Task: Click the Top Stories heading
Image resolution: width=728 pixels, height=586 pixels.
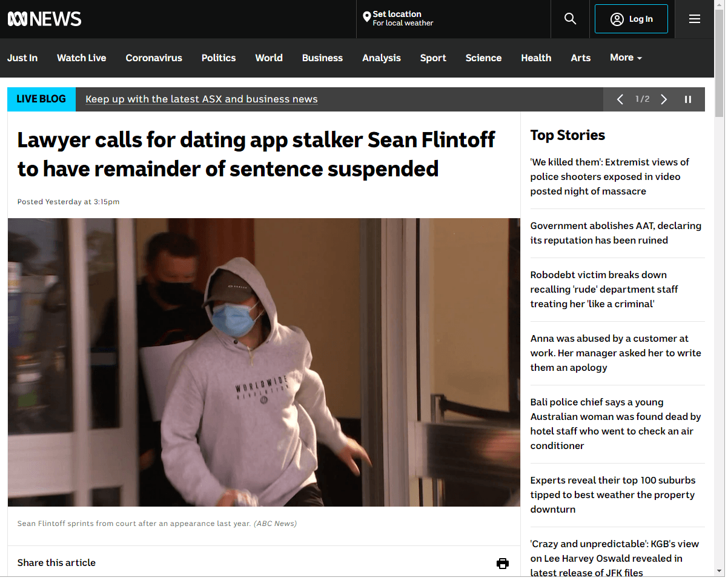Action: (568, 135)
